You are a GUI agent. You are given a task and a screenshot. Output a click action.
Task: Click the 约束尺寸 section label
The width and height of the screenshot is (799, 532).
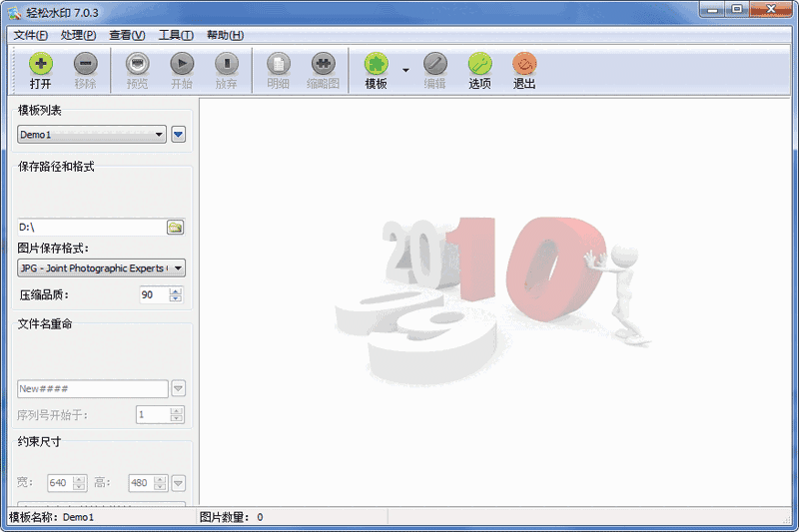tap(39, 441)
